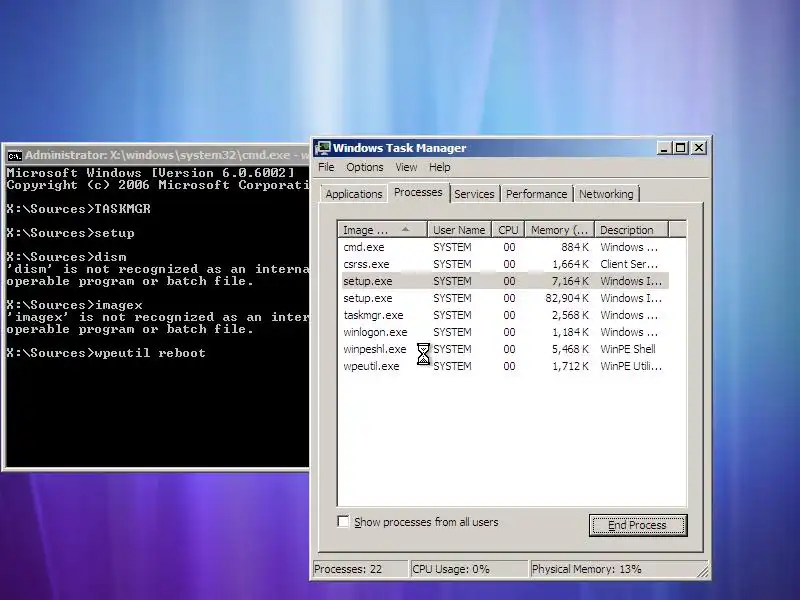Select the csrss.exe process row

tap(504, 264)
